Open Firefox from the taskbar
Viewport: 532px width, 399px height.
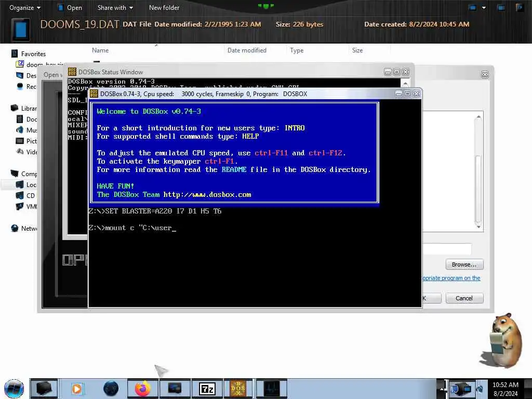[142, 389]
